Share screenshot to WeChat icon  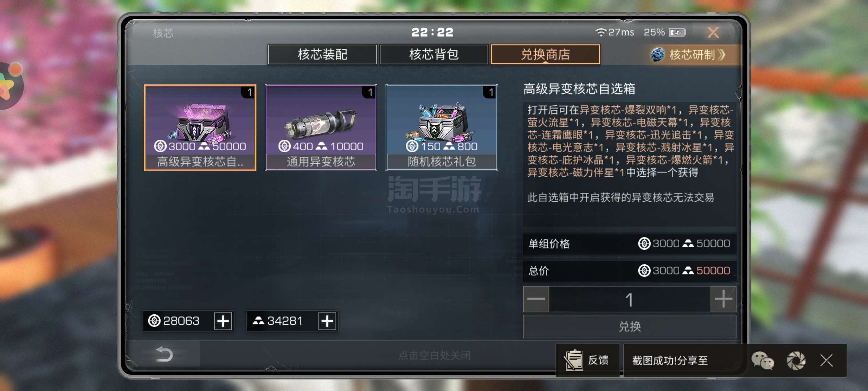click(x=762, y=361)
